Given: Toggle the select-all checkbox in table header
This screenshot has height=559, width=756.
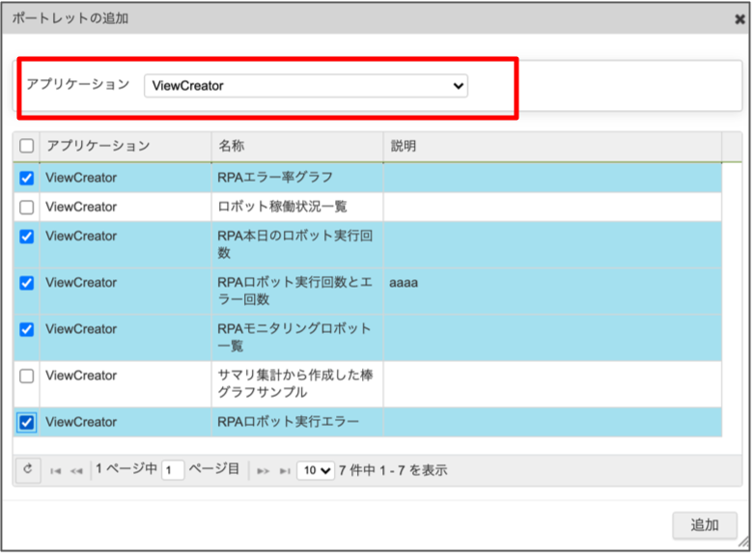Looking at the screenshot, I should (x=27, y=146).
